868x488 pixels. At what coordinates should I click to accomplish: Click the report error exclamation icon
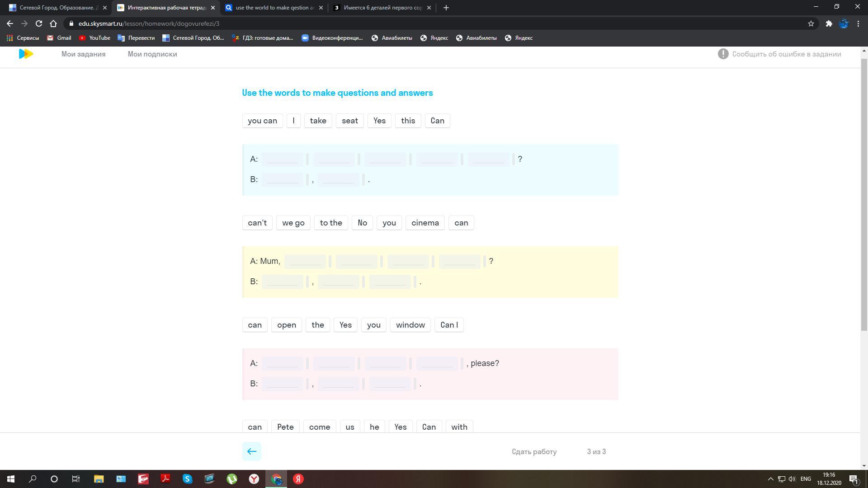point(723,54)
